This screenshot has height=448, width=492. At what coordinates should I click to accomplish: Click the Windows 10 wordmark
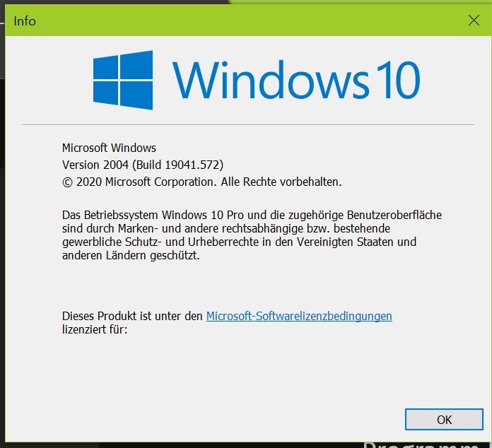[296, 79]
